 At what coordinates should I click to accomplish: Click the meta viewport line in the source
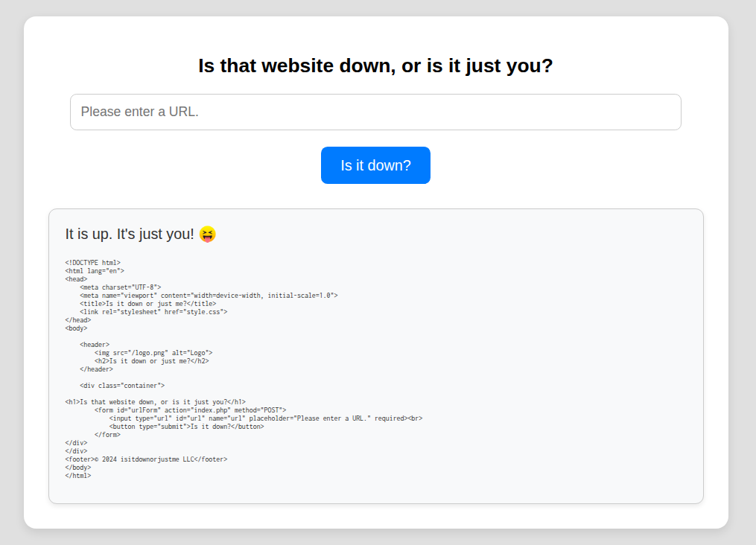coord(209,295)
